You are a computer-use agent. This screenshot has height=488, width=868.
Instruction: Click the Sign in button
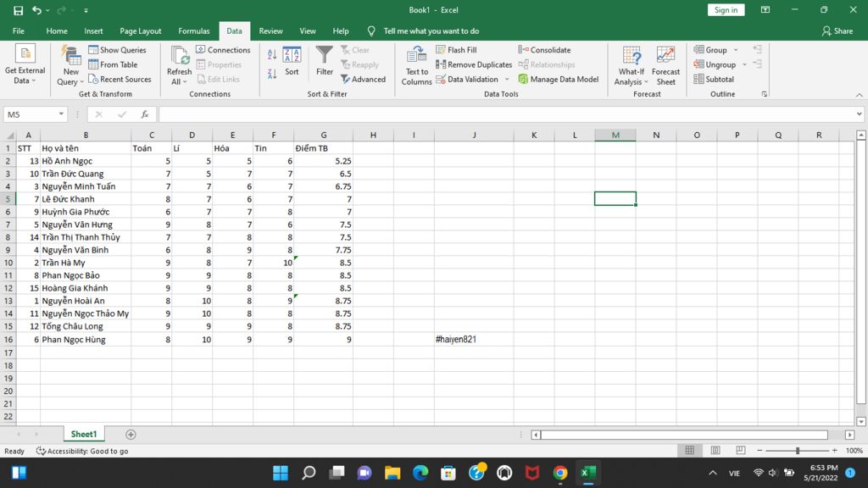tap(726, 10)
